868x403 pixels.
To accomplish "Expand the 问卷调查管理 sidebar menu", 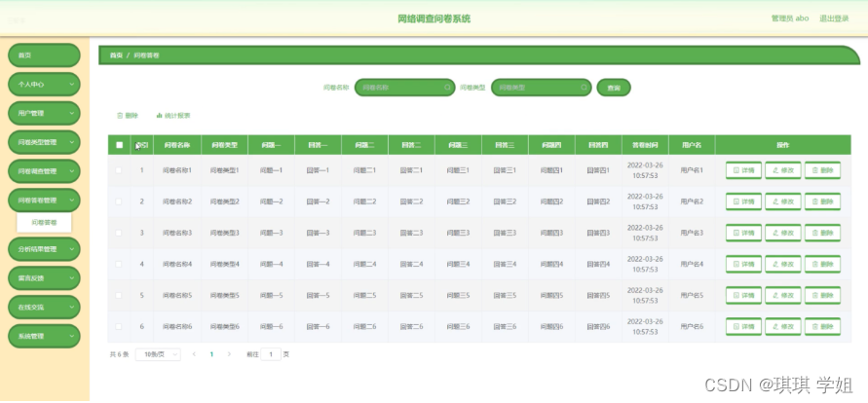I will click(x=44, y=171).
